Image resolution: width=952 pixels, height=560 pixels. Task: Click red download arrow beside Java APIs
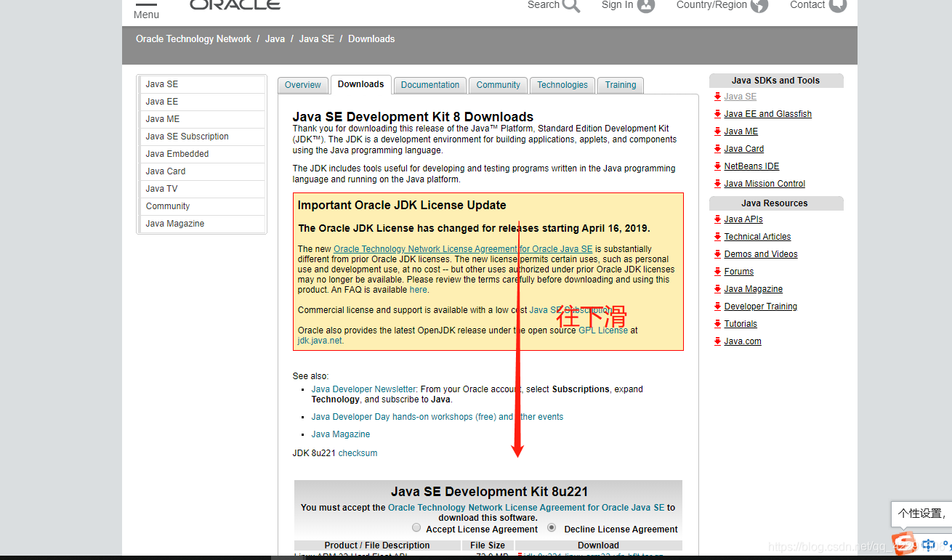(717, 219)
